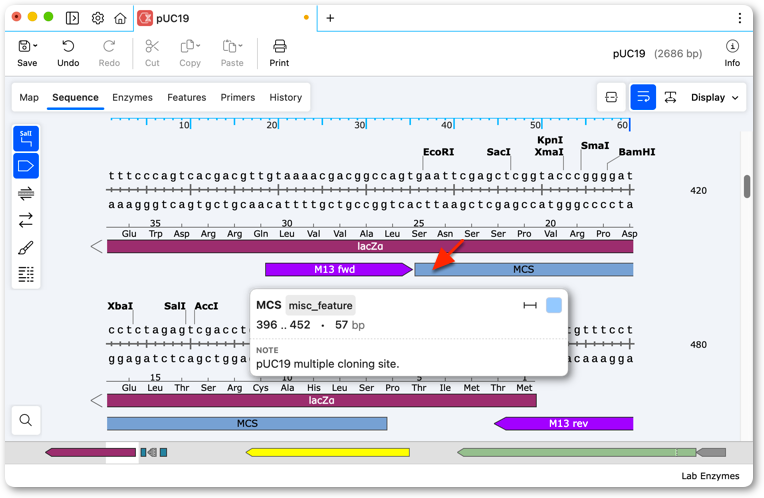Click the collapse arrow left of upper lacZα
The height and width of the screenshot is (498, 764).
click(96, 247)
